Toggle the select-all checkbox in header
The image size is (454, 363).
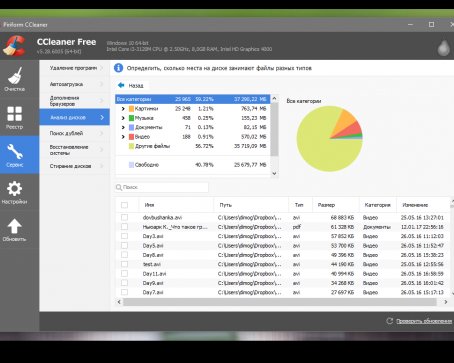[124, 205]
